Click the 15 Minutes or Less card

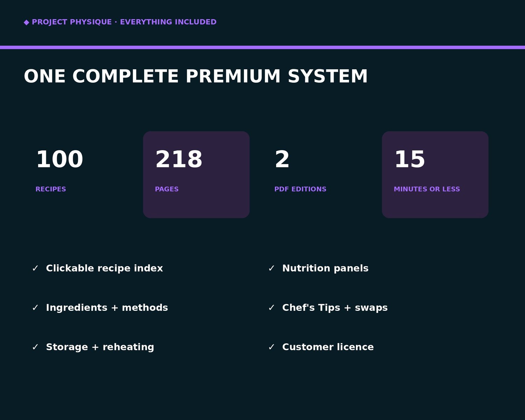(435, 175)
